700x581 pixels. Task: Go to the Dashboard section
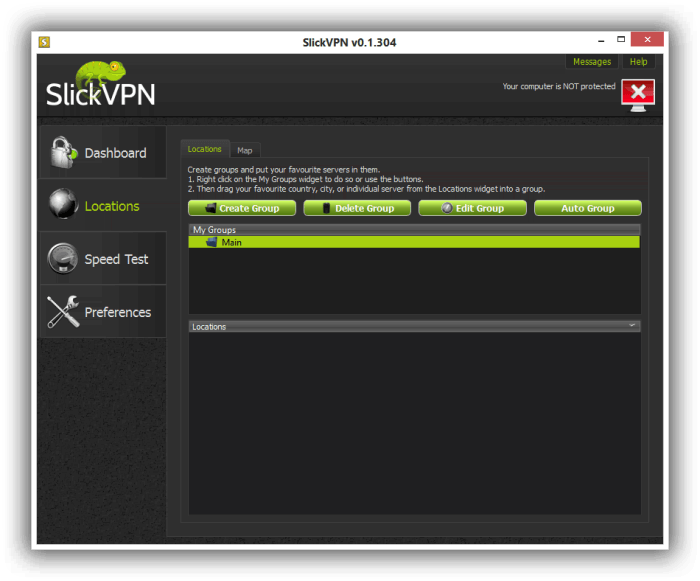103,153
